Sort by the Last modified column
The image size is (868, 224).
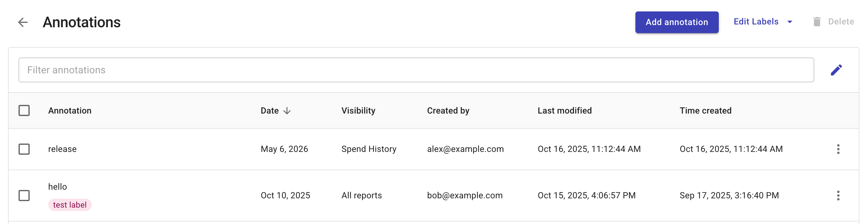coord(564,111)
